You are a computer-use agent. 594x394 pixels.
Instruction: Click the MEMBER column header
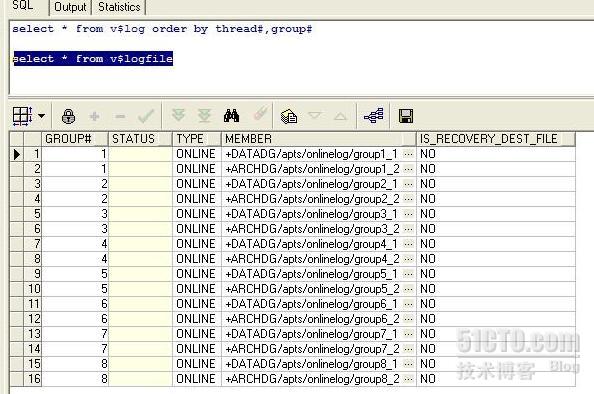[x=319, y=139]
